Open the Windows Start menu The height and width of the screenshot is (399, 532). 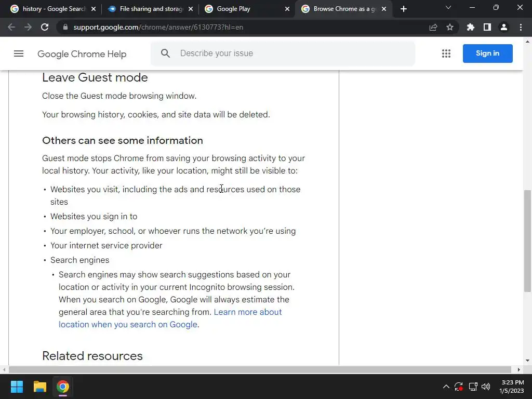(x=17, y=387)
